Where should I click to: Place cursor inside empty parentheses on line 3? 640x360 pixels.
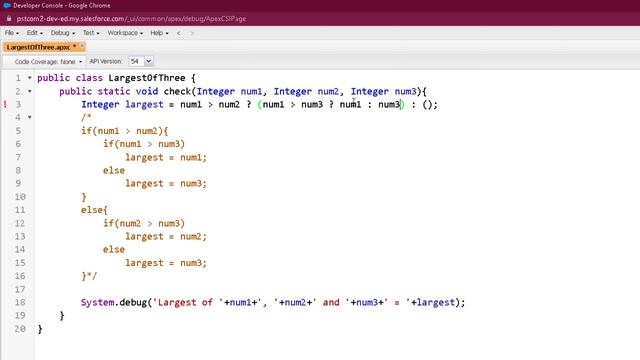[x=427, y=104]
